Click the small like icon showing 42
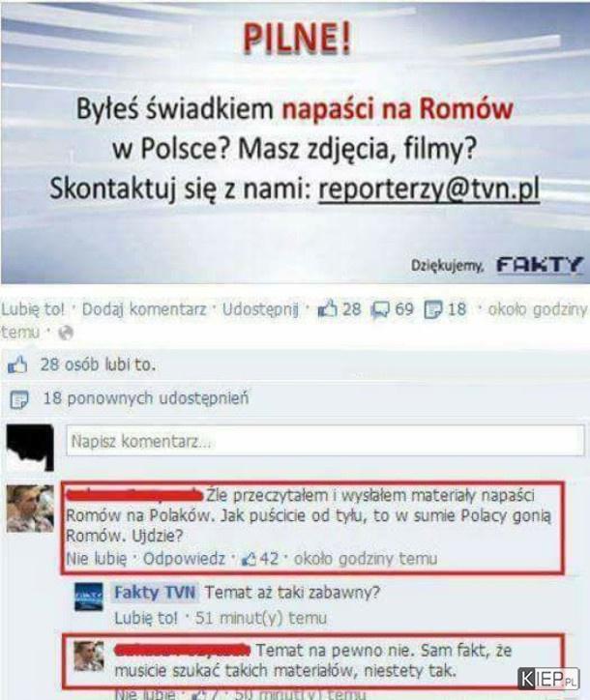The width and height of the screenshot is (590, 700). coord(249,559)
